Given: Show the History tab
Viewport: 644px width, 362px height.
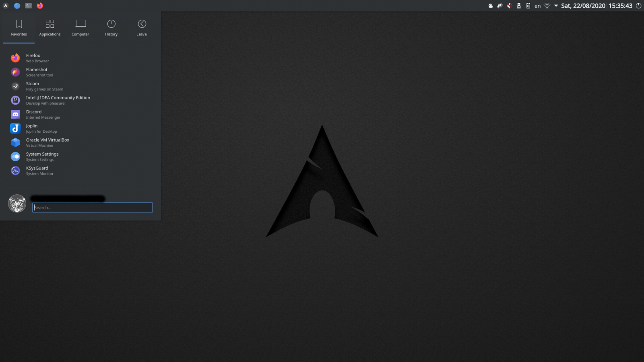Looking at the screenshot, I should click(111, 28).
